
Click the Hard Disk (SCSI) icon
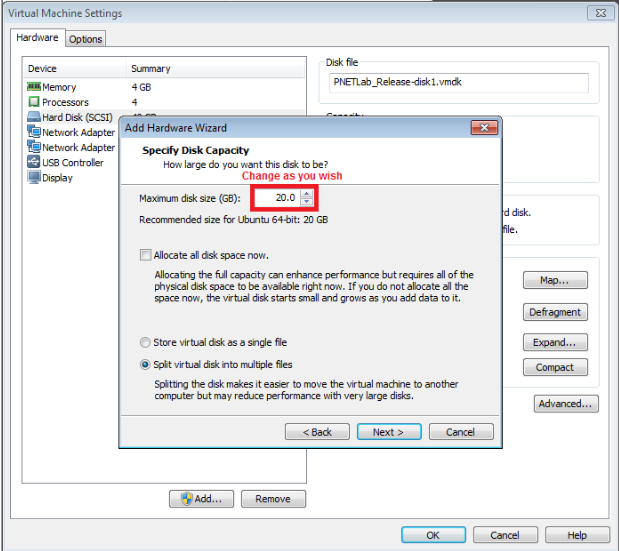coord(34,117)
